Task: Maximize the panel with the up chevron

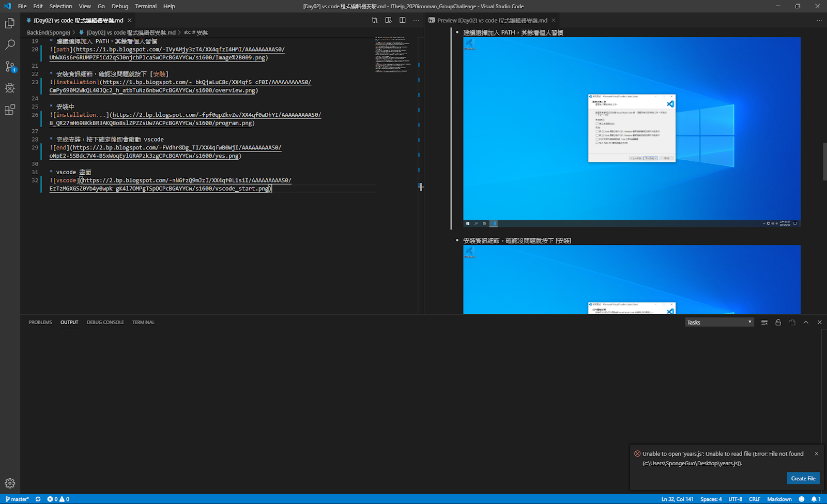Action: coord(806,322)
